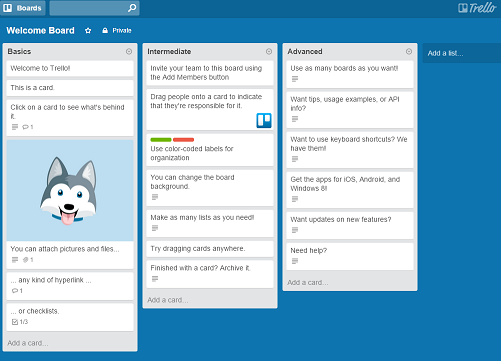Open the Intermediate list menu

click(x=269, y=51)
